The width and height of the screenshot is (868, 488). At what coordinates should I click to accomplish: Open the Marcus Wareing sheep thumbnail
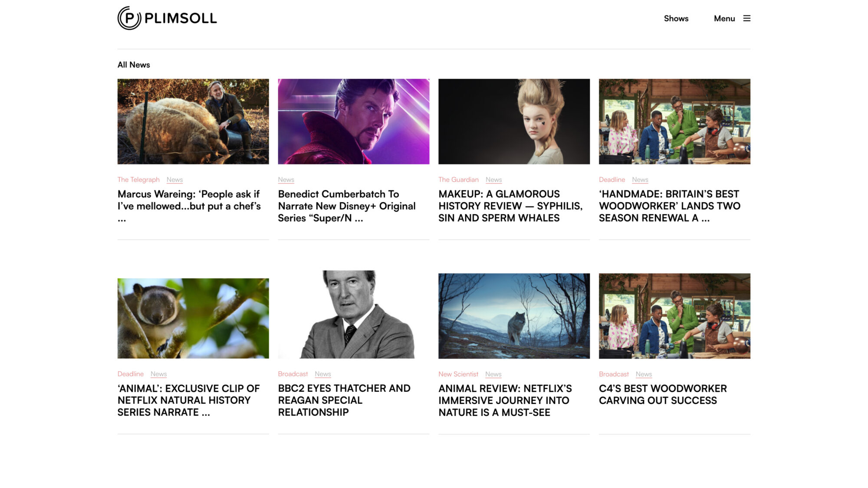coord(193,121)
